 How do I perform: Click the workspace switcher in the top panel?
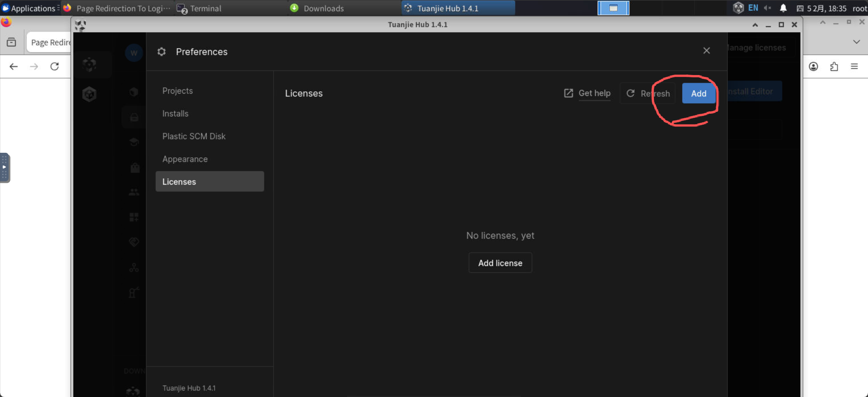(613, 8)
